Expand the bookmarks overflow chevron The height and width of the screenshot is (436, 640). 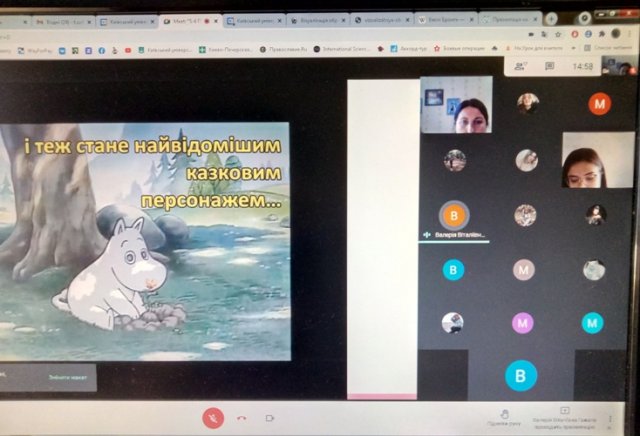coord(573,48)
